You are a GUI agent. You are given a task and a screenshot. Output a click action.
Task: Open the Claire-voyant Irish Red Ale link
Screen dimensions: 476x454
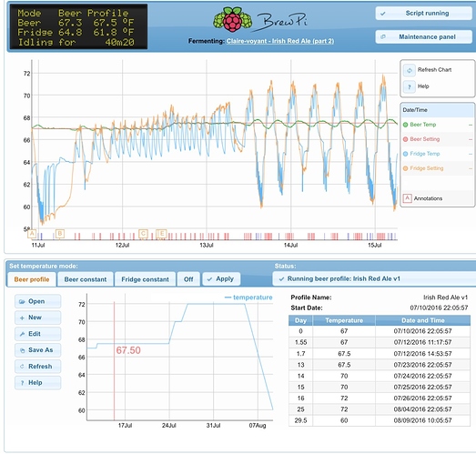280,41
